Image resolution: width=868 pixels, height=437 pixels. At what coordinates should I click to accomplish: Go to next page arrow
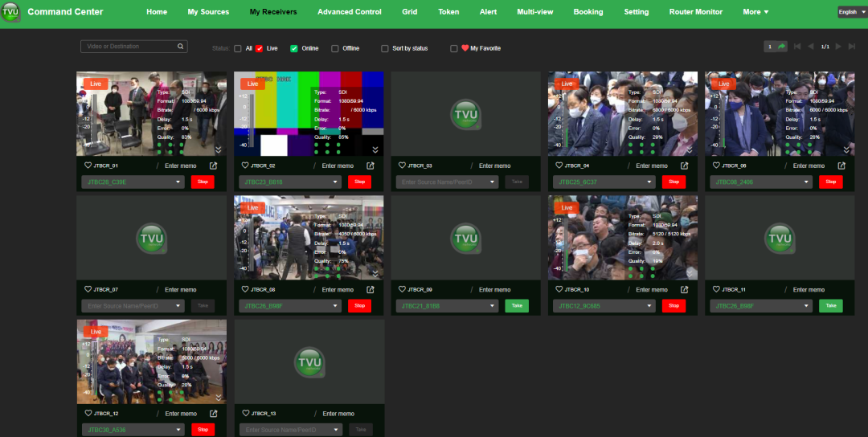838,47
